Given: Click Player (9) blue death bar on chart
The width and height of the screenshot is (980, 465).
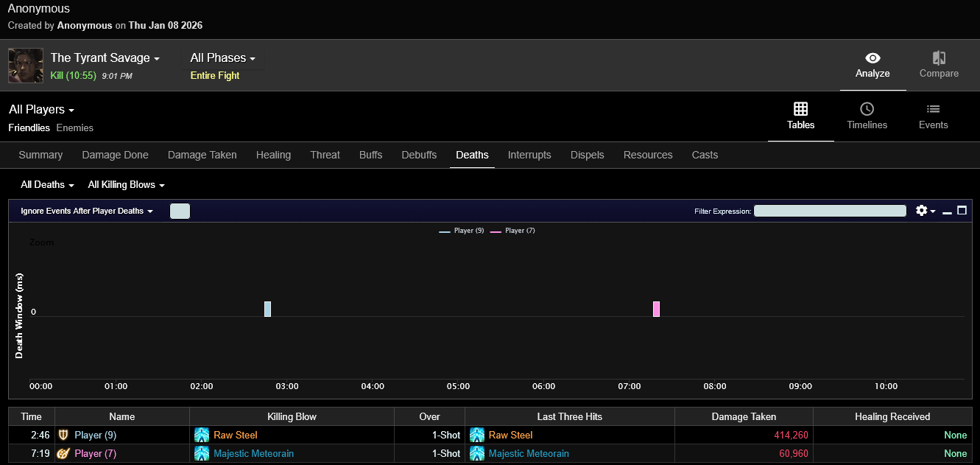Looking at the screenshot, I should pyautogui.click(x=268, y=309).
